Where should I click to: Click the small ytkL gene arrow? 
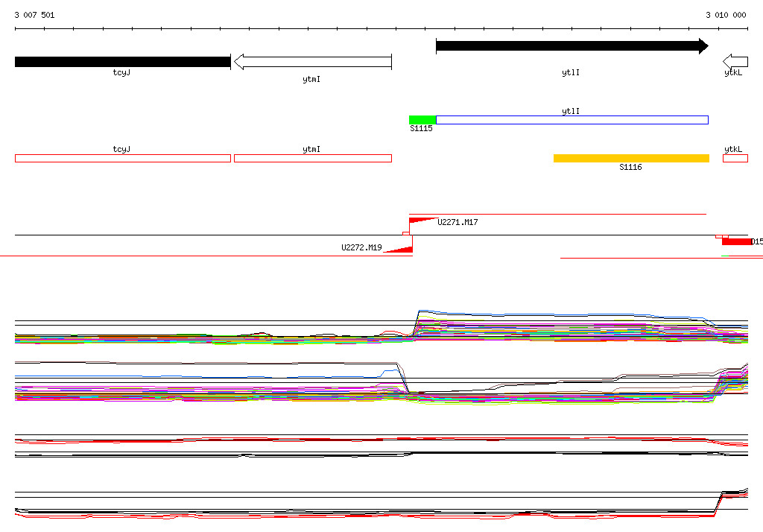tap(735, 62)
